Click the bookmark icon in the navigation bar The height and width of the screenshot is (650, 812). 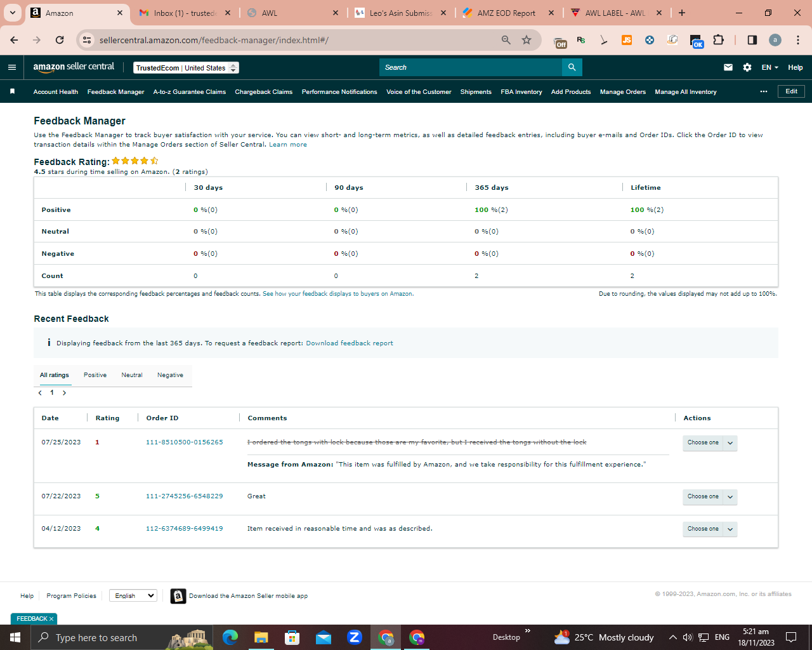tap(12, 91)
